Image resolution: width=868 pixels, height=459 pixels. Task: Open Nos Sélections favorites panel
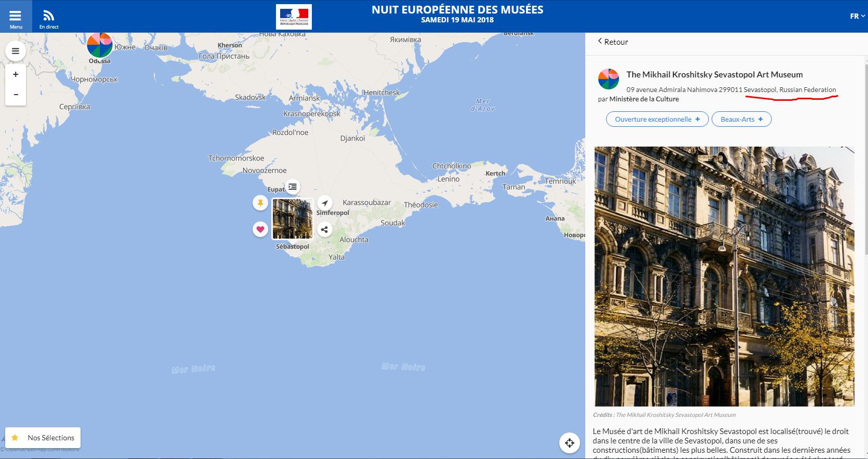(x=43, y=438)
